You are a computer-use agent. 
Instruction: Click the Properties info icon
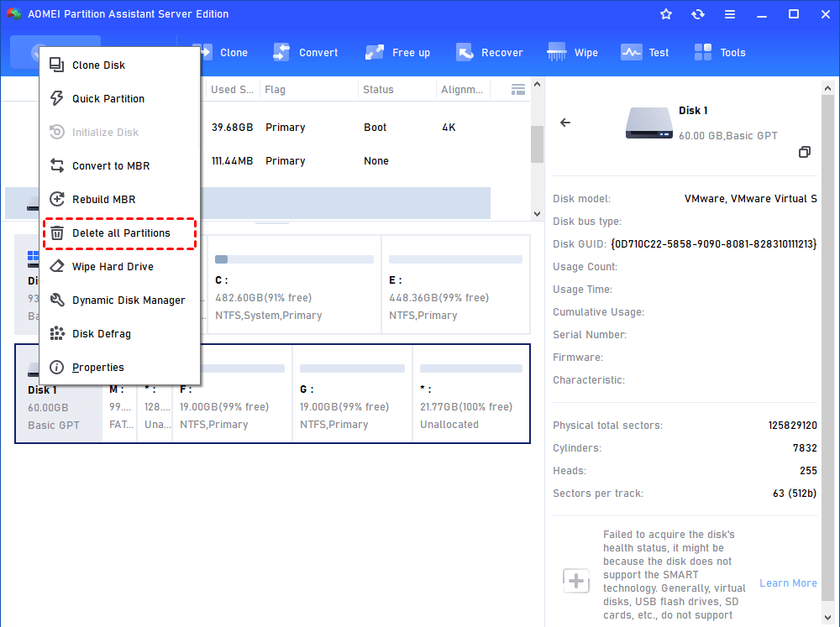coord(57,368)
